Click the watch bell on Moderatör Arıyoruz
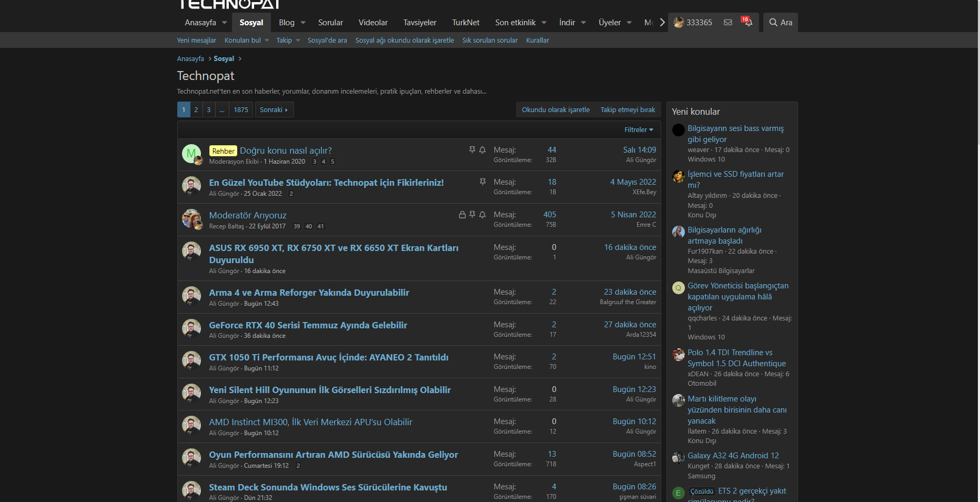Viewport: 980px width, 502px height. click(x=482, y=215)
